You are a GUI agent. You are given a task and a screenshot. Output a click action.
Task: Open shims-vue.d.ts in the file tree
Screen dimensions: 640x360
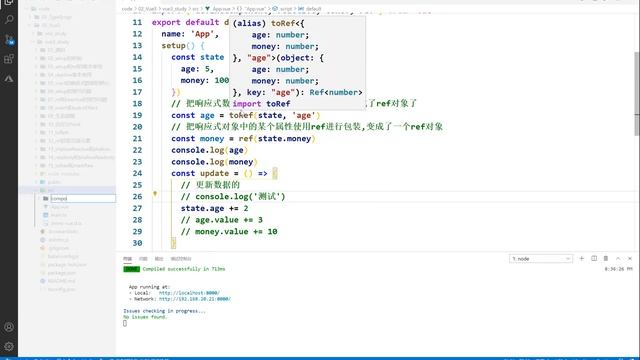tap(66, 223)
